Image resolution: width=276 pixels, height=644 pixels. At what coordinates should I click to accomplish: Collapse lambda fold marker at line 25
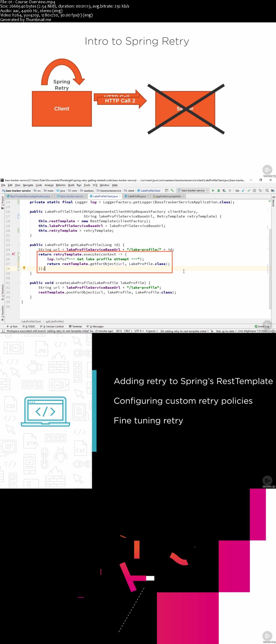[19, 254]
